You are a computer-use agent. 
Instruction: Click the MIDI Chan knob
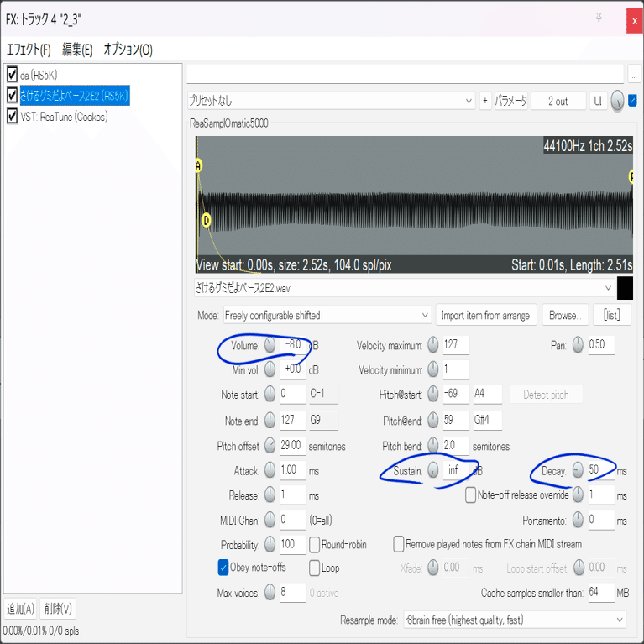pos(270,520)
